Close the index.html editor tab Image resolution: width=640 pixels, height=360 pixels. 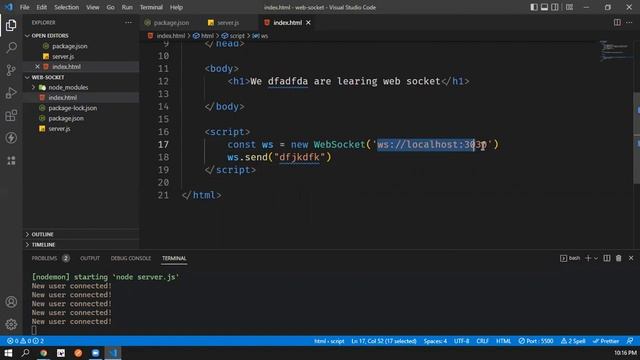click(x=308, y=22)
